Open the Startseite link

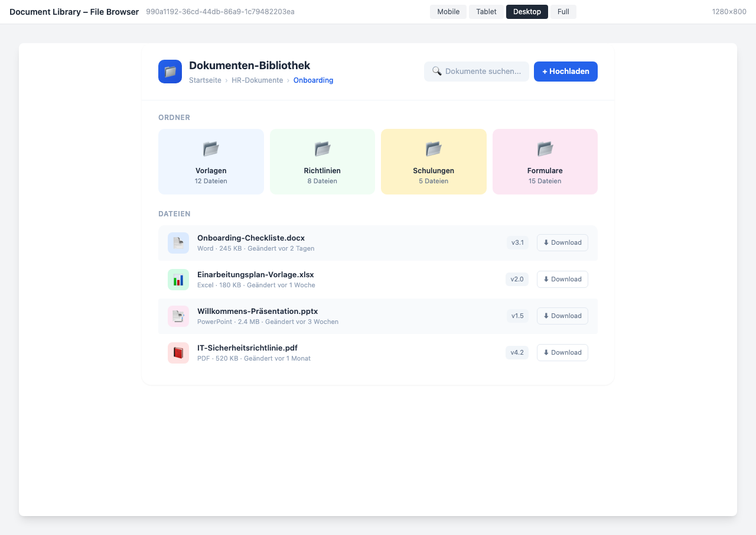[x=205, y=80]
